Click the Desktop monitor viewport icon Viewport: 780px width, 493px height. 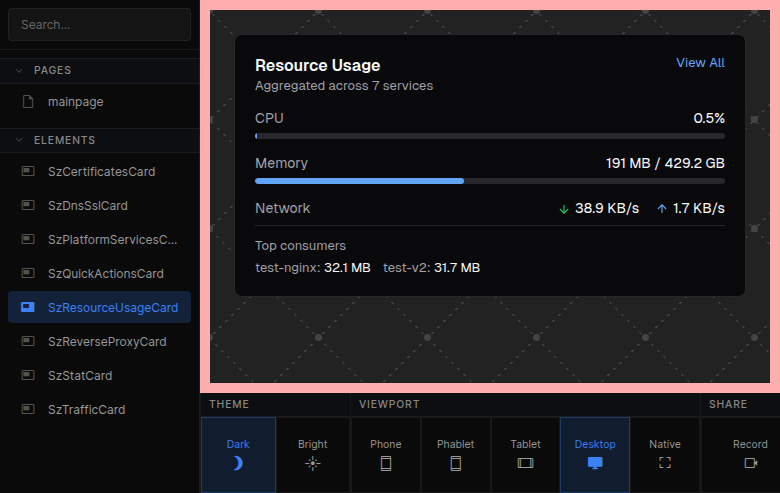tap(595, 463)
